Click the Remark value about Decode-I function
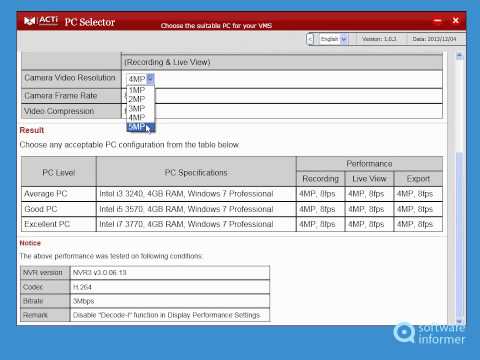Viewport: 480px width, 360px height. coord(170,315)
